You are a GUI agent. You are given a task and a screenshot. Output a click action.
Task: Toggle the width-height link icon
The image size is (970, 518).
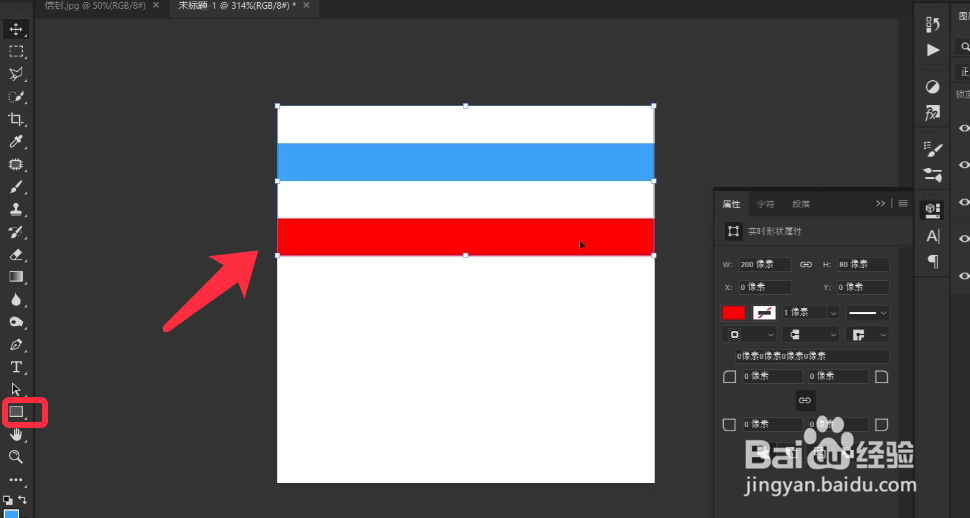[x=805, y=264]
